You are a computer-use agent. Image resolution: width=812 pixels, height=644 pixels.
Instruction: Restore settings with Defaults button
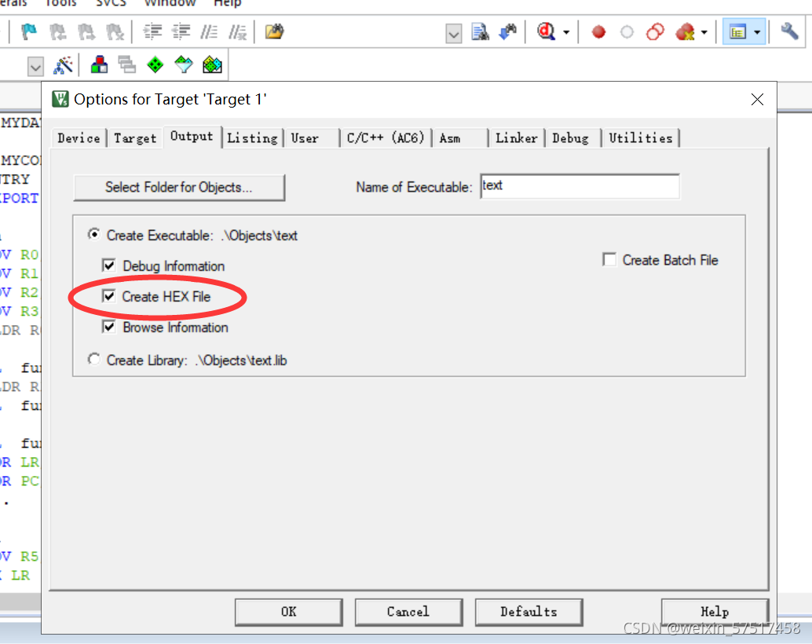(529, 612)
